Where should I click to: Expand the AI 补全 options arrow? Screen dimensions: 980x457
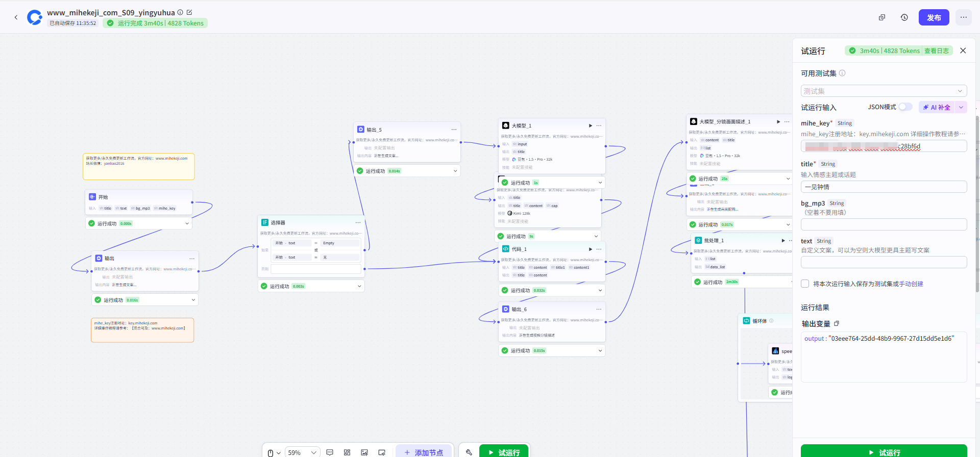pos(961,107)
